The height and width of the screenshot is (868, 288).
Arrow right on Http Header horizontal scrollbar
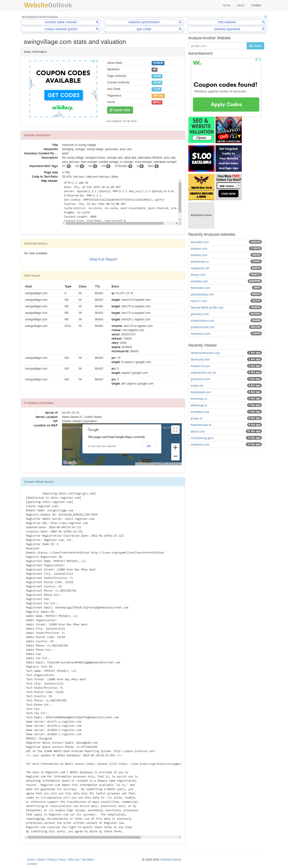(x=176, y=223)
